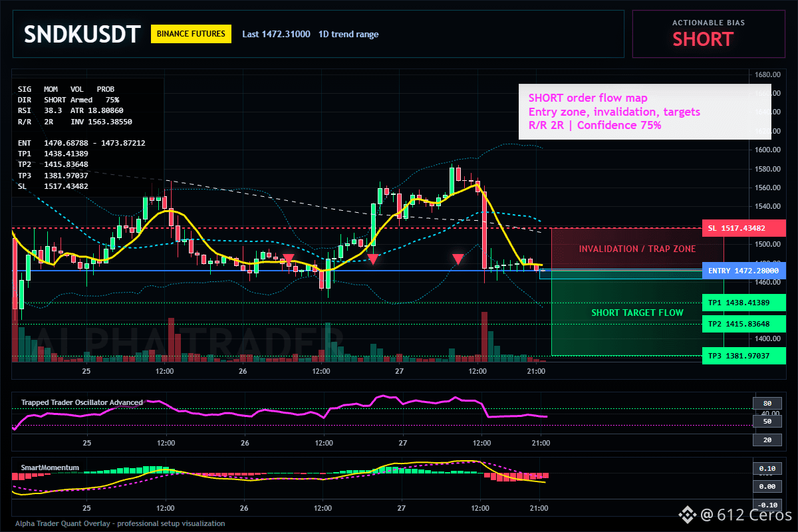The height and width of the screenshot is (532, 798).
Task: Click the SIG MOM VOL PROB header row
Action: click(x=66, y=88)
